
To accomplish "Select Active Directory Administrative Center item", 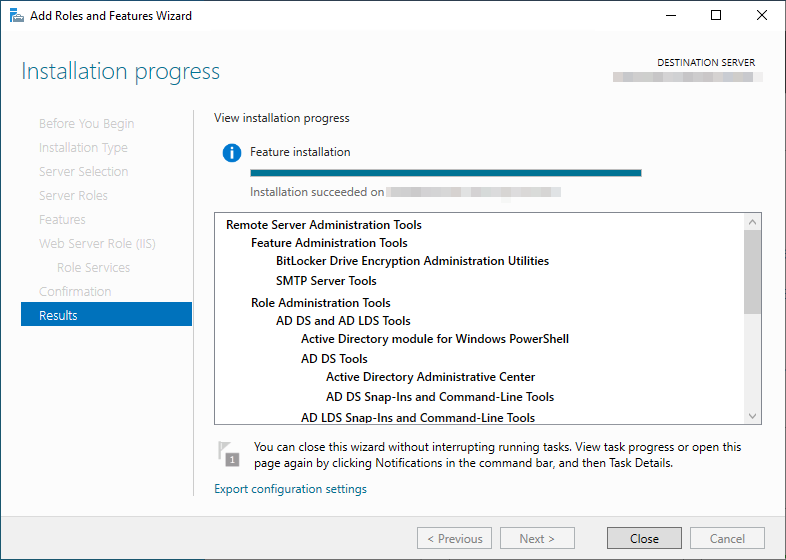I will coord(430,377).
